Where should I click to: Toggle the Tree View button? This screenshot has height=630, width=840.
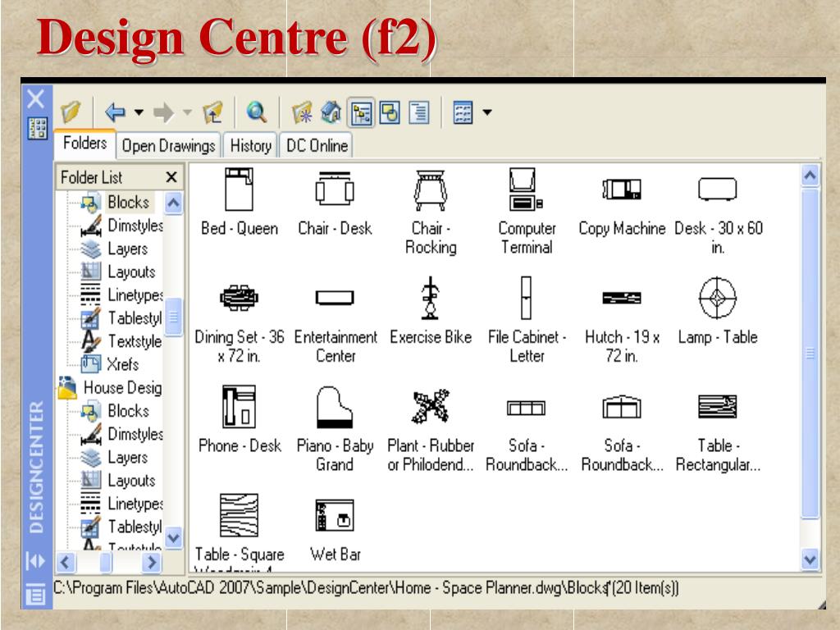(x=361, y=112)
